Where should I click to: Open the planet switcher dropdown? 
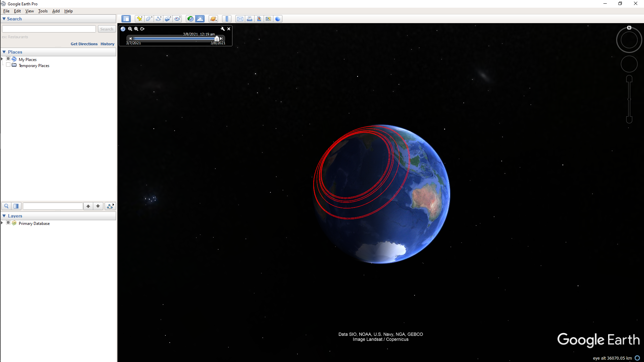pyautogui.click(x=213, y=19)
